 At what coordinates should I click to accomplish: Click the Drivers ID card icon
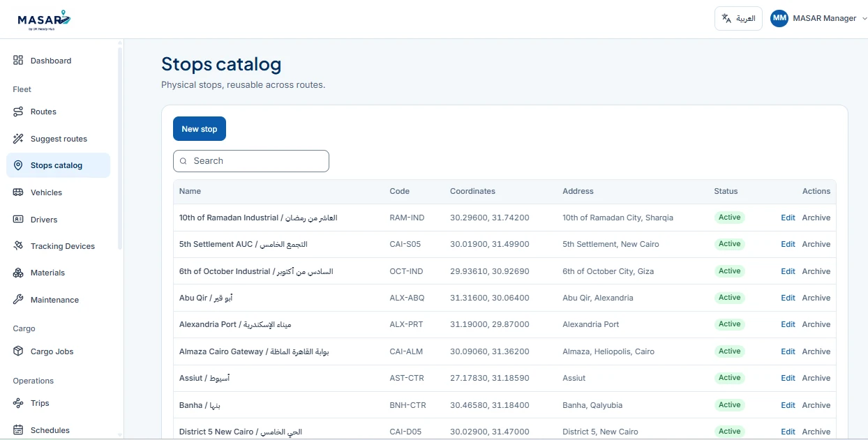pyautogui.click(x=18, y=220)
